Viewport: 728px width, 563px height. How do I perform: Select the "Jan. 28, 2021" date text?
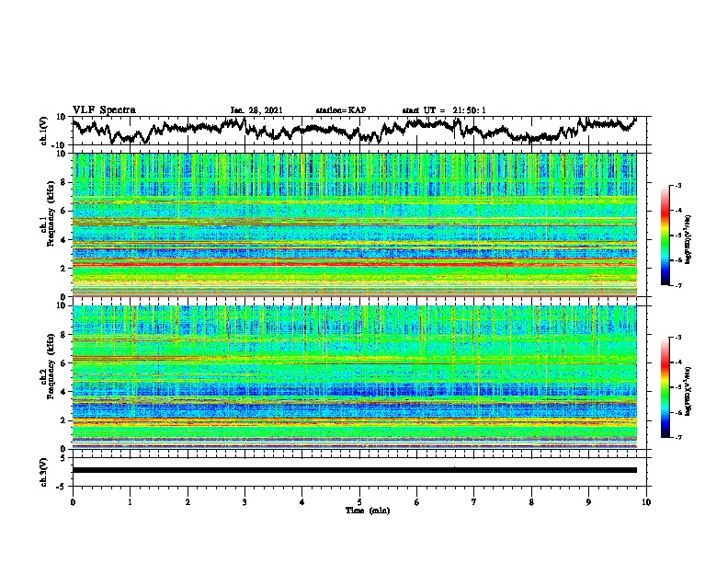[256, 110]
